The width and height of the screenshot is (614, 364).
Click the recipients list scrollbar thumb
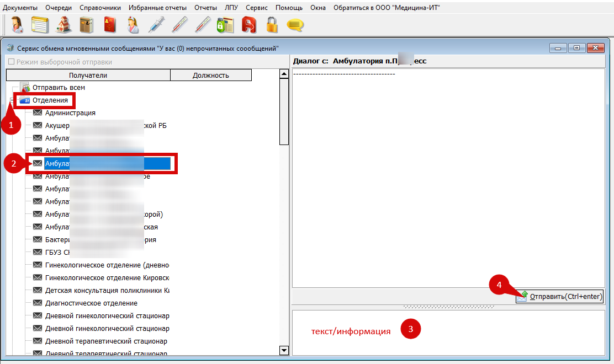pyautogui.click(x=284, y=112)
